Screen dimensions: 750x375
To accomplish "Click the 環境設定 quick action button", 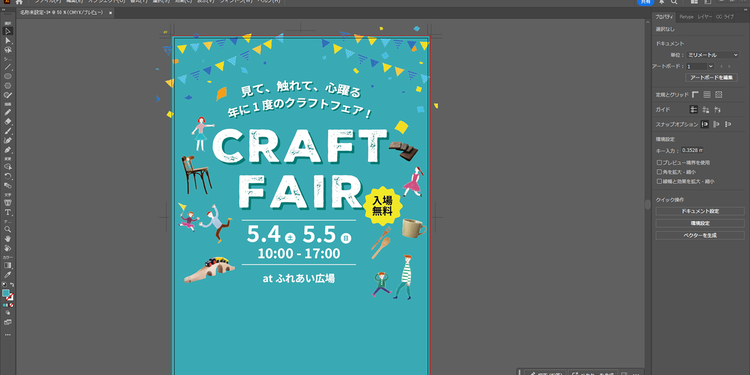I will tap(700, 223).
